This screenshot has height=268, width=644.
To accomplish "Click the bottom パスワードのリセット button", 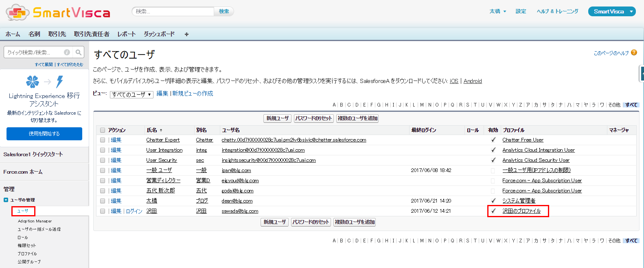I will point(311,222).
